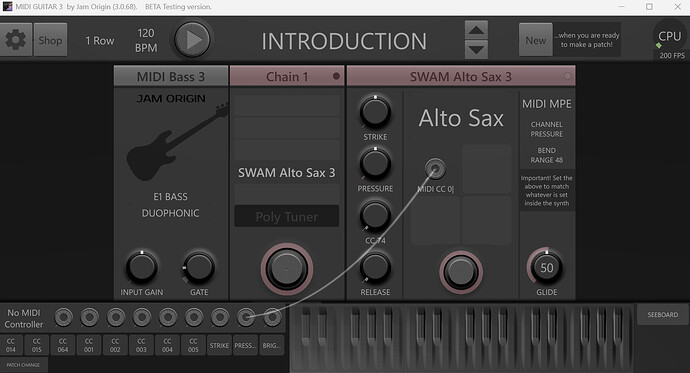Click the Chain 1 volume knob
The image size is (690, 373).
click(286, 268)
